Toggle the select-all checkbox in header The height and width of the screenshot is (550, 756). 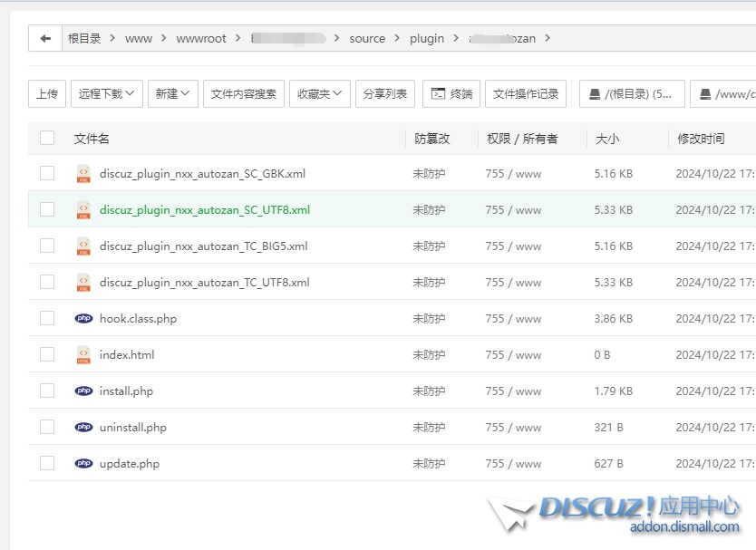click(47, 138)
